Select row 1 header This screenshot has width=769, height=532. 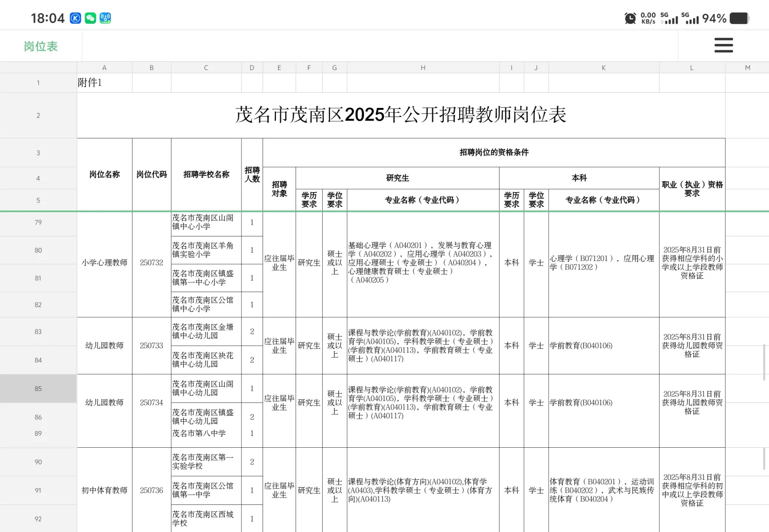pos(38,83)
